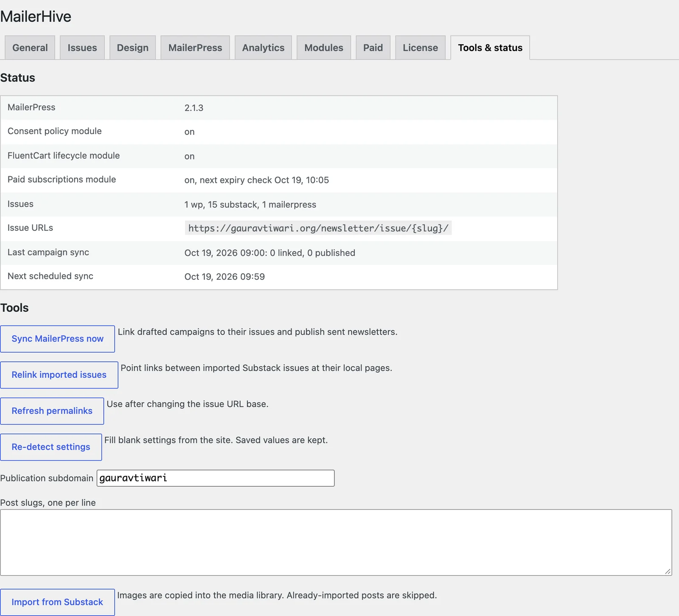
Task: Click MailerPress version value 2.1.3
Action: (194, 108)
